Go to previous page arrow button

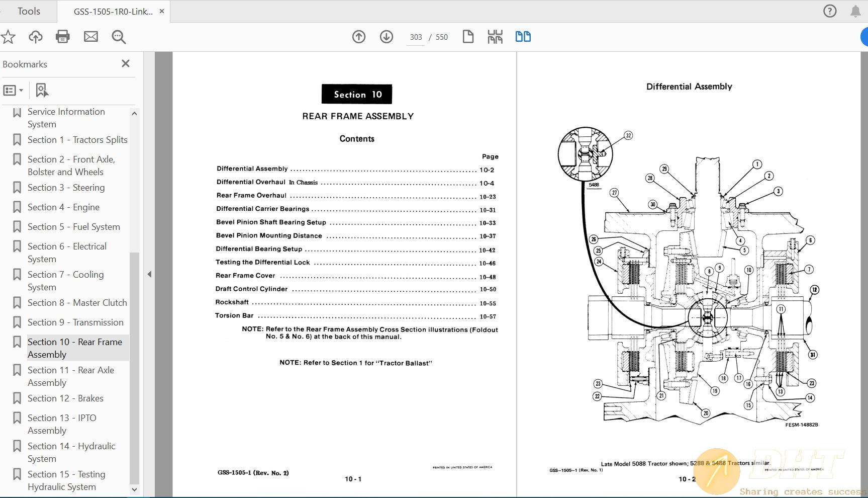(x=359, y=37)
